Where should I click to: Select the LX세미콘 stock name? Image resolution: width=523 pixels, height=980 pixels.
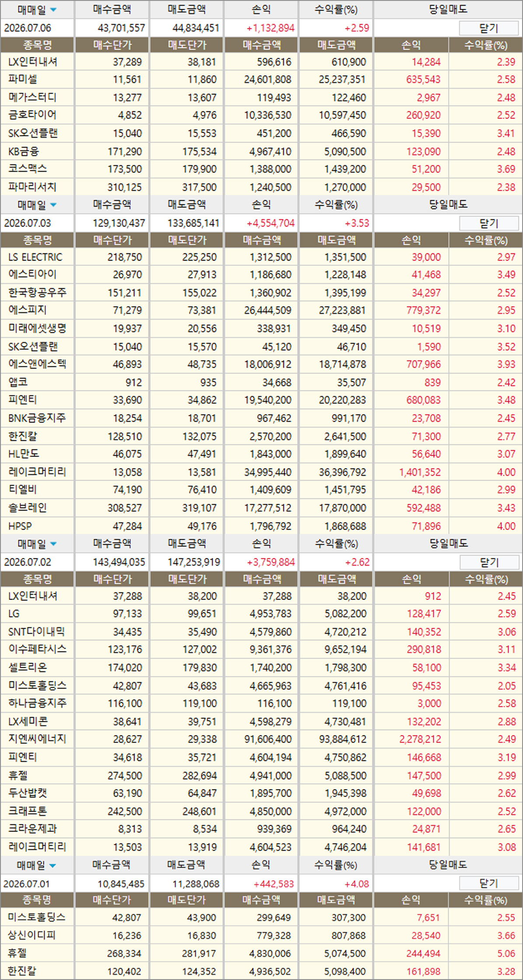coord(28,722)
